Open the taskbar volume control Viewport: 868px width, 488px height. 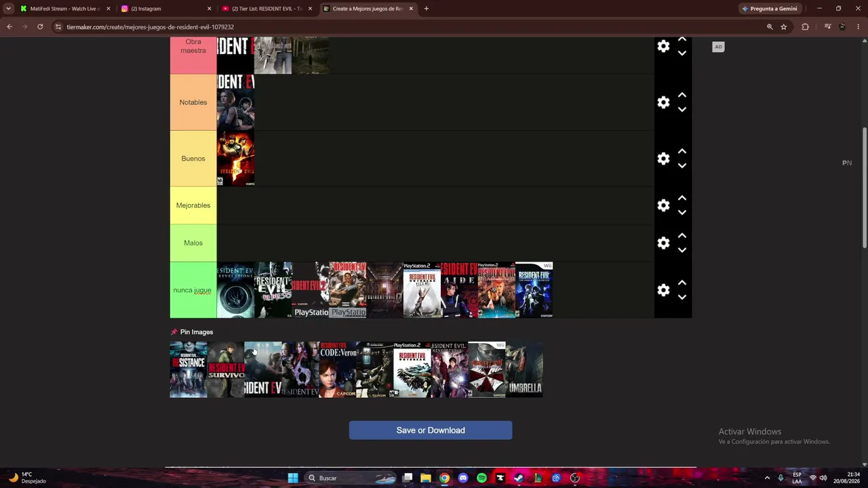[x=823, y=478]
